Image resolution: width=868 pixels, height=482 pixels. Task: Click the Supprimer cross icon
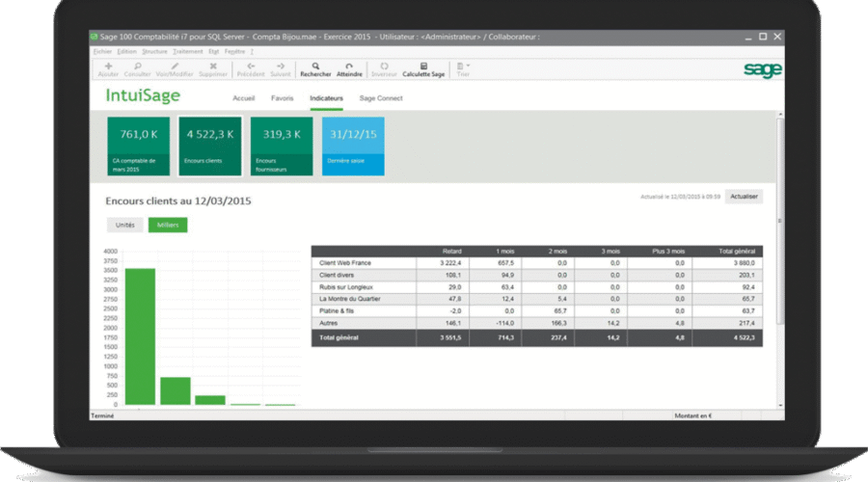click(213, 66)
